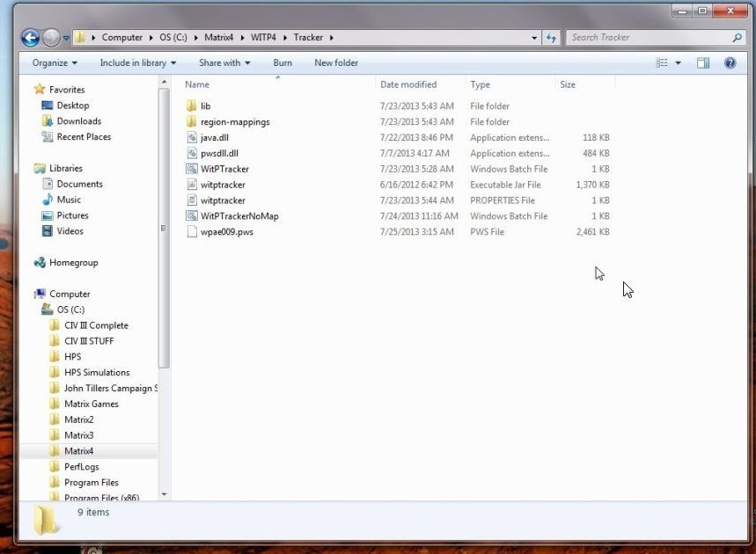Open the Documents library
Screen dimensions: 756x554
tap(80, 184)
